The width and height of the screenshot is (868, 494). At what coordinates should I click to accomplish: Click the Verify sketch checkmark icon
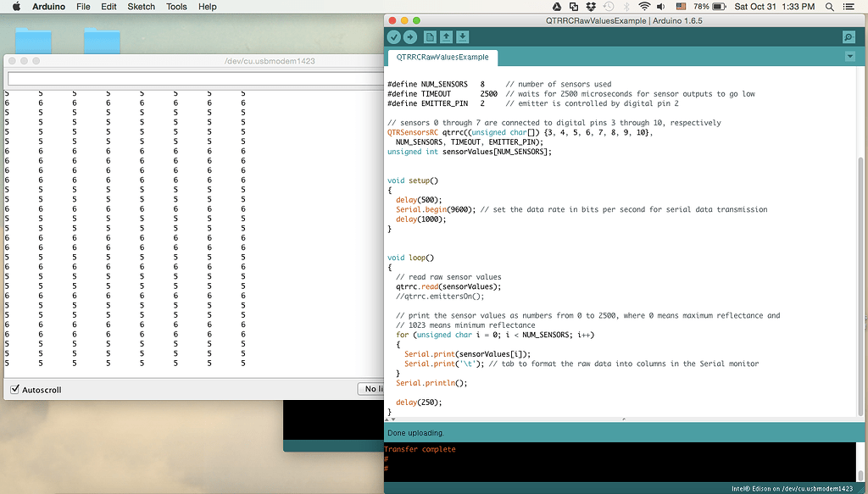pyautogui.click(x=394, y=37)
